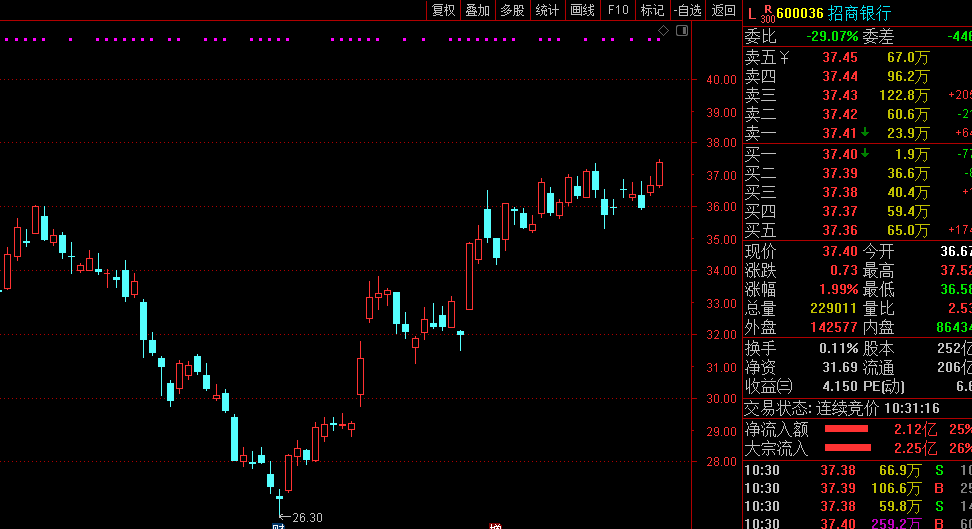Viewport: 972px width, 529px height.
Task: Select the 卖四 price 37.44
Action: [x=840, y=76]
